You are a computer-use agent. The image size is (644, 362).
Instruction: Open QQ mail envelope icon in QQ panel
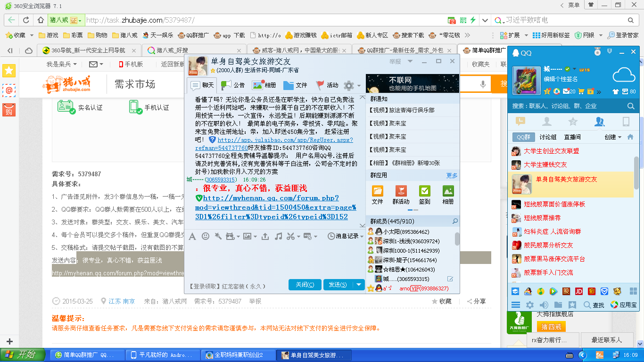(x=566, y=91)
